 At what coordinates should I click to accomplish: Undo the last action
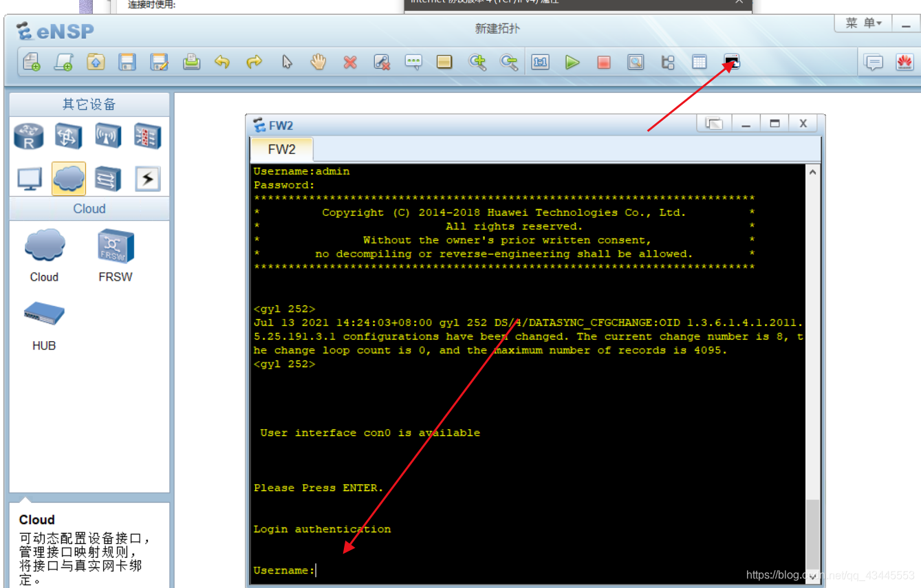[x=222, y=63]
